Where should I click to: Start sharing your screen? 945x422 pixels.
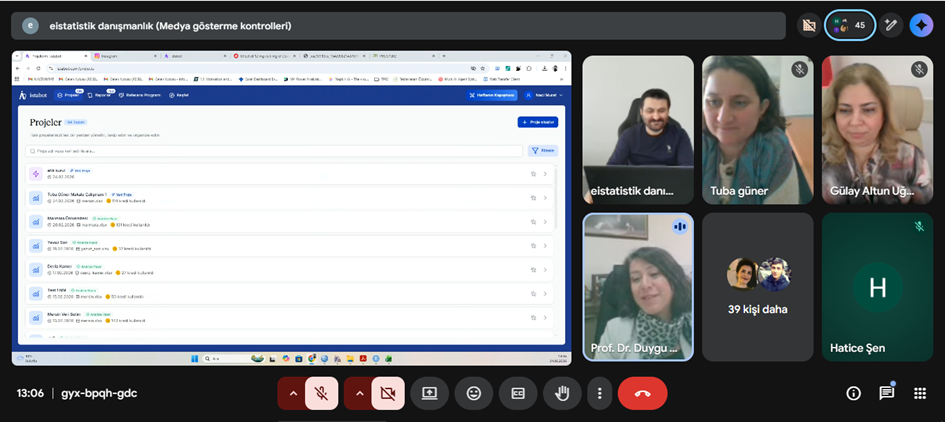click(430, 393)
